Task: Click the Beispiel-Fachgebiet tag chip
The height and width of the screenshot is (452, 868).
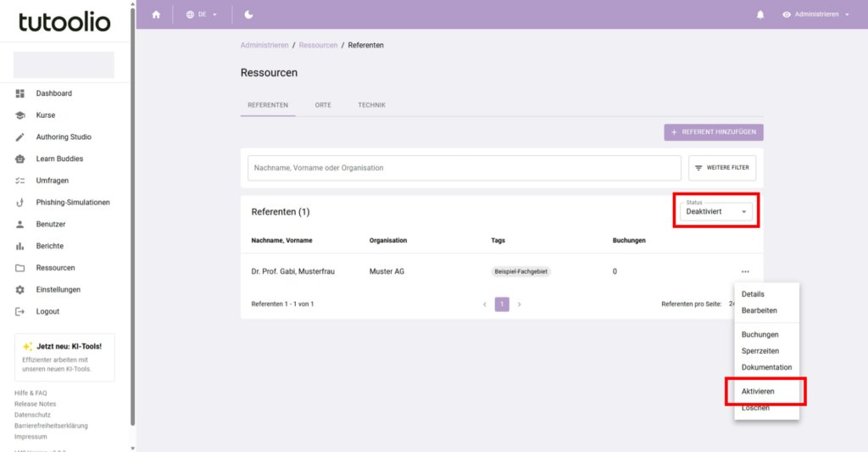Action: (x=521, y=271)
